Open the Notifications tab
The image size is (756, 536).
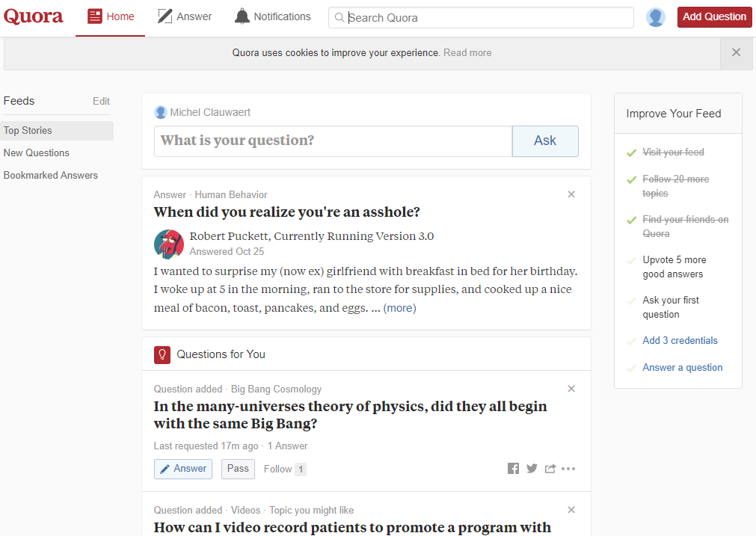click(x=272, y=16)
